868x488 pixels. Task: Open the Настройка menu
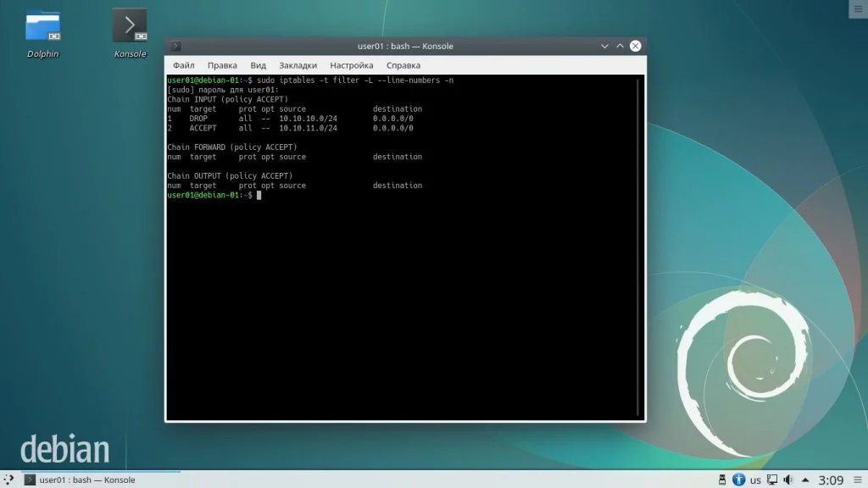click(352, 65)
